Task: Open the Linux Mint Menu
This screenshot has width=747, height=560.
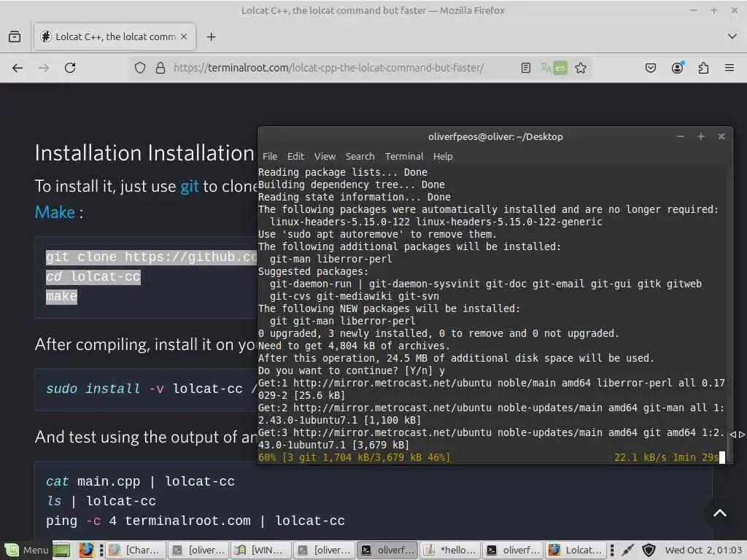Action: tap(27, 550)
